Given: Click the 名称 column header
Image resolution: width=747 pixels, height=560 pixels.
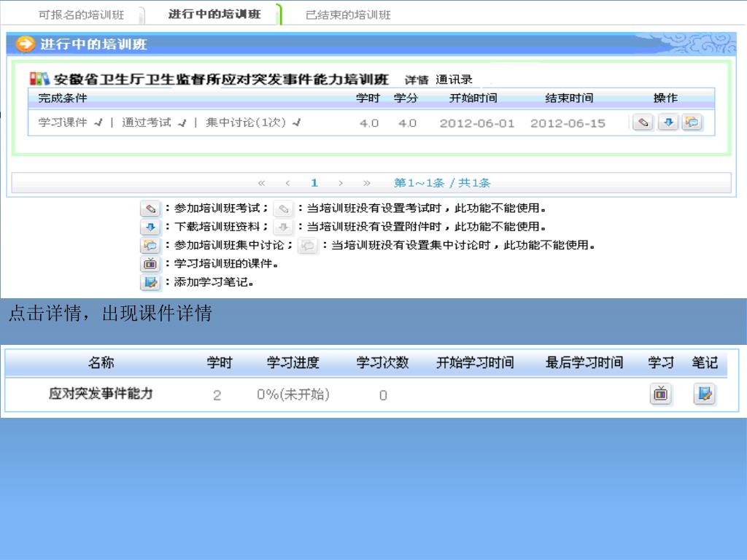Looking at the screenshot, I should pos(101,363).
